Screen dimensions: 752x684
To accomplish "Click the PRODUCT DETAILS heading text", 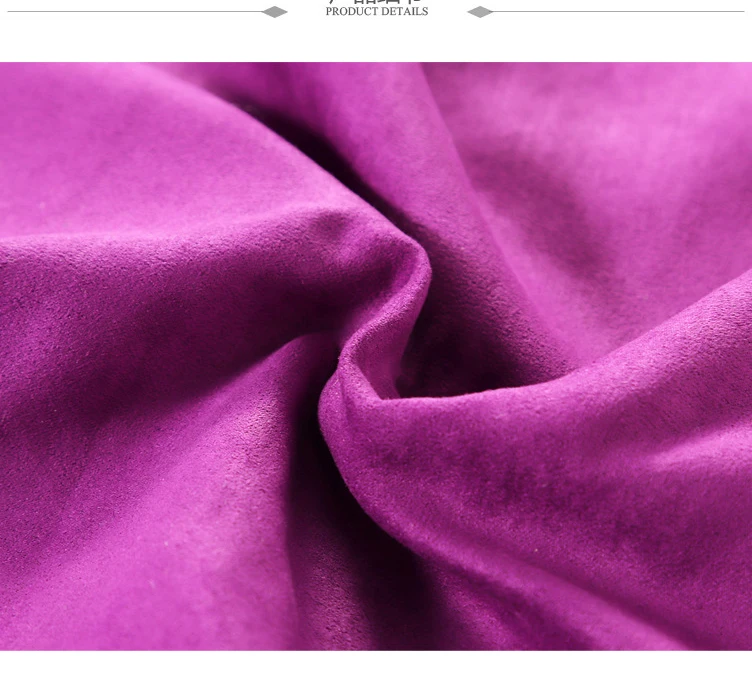I will coord(376,12).
